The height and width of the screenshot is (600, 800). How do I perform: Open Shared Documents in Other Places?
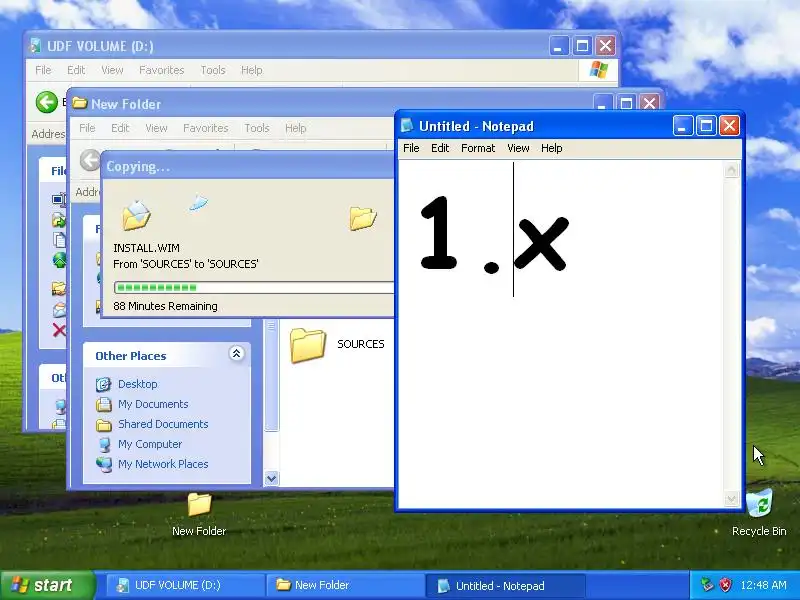(163, 424)
